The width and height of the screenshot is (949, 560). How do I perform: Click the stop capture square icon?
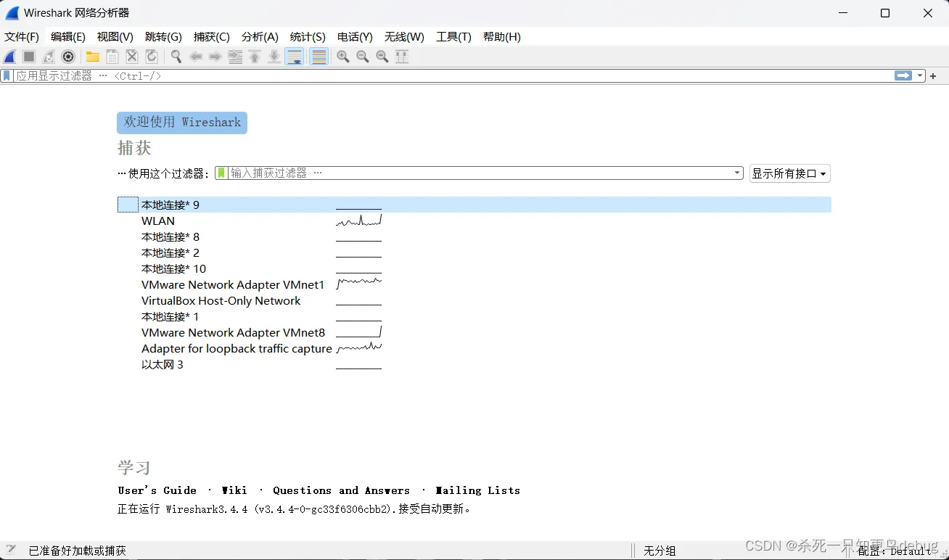[x=29, y=57]
